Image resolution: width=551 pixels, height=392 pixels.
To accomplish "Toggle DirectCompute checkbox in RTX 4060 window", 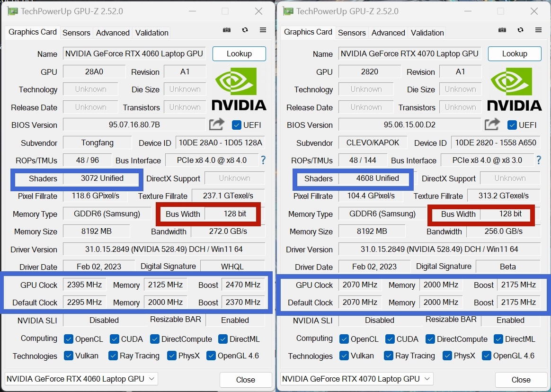I will click(155, 339).
